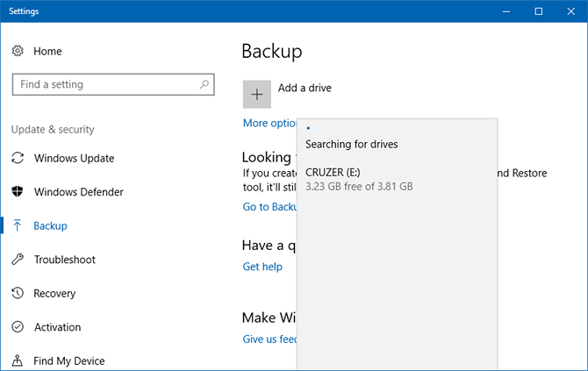
Task: Open the More options link
Action: click(269, 124)
